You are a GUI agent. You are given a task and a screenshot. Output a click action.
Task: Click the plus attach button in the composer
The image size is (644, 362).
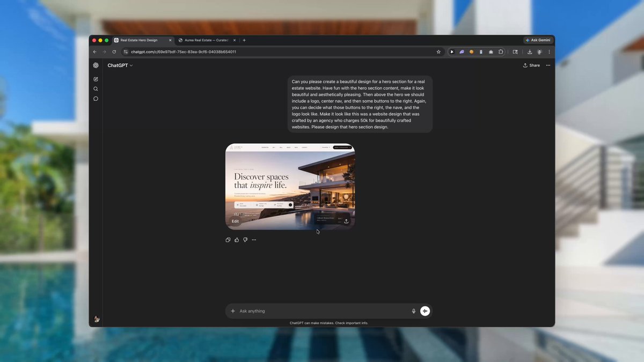click(233, 311)
